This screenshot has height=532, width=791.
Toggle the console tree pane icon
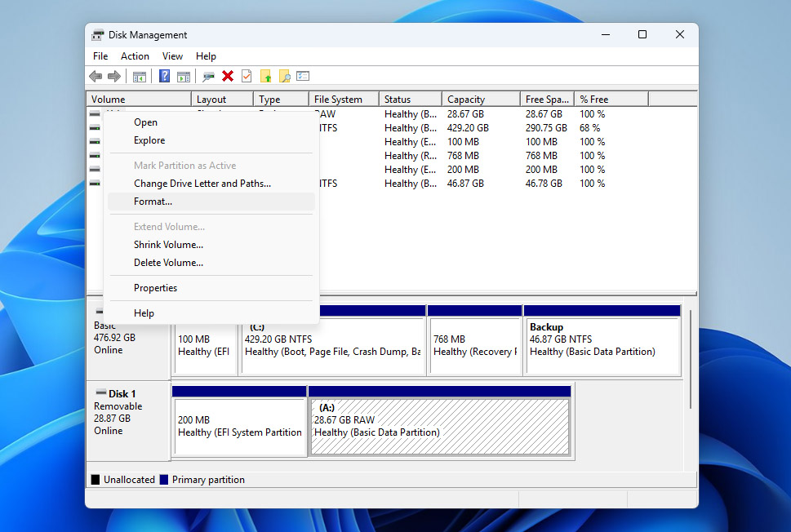[140, 76]
